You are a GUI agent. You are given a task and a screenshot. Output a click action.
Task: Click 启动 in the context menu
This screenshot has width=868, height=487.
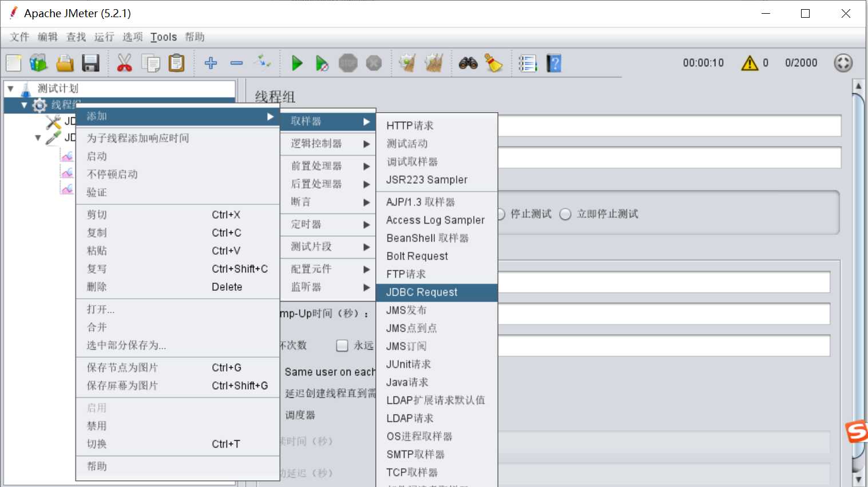178,157
